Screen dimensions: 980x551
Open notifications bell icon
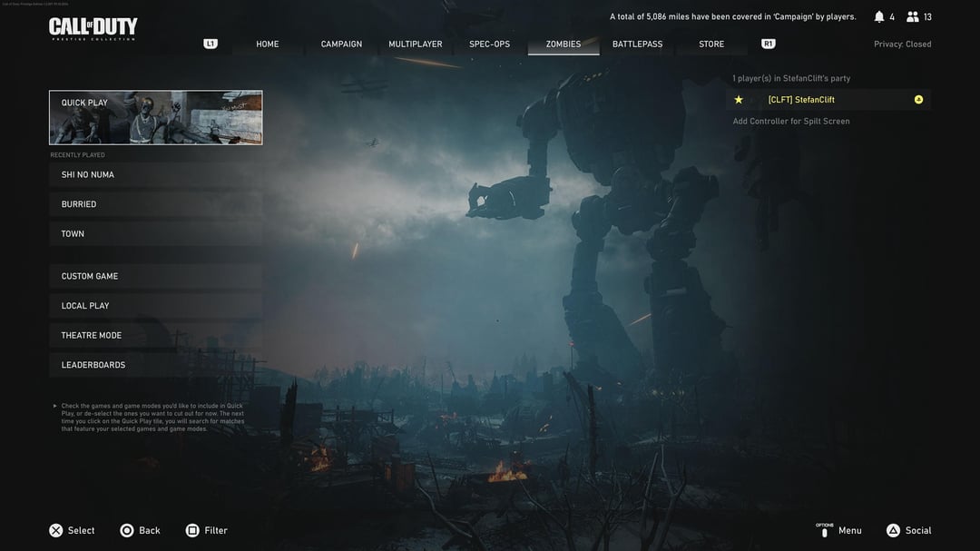[878, 17]
